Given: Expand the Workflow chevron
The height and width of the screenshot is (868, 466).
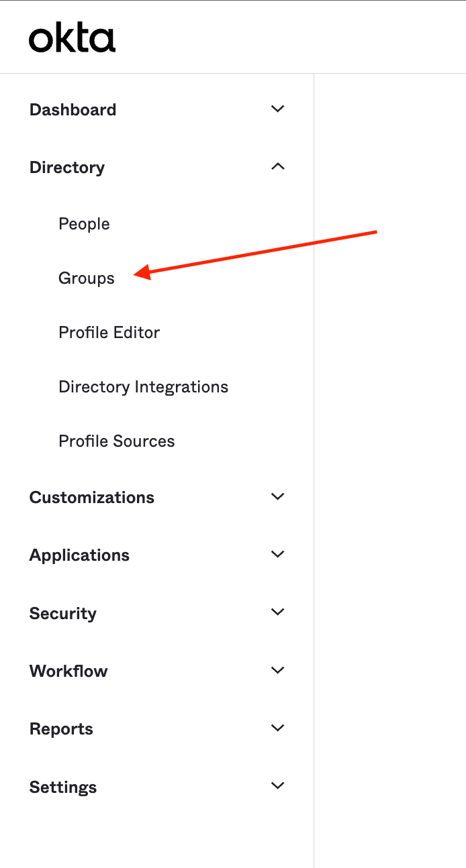Looking at the screenshot, I should (277, 670).
